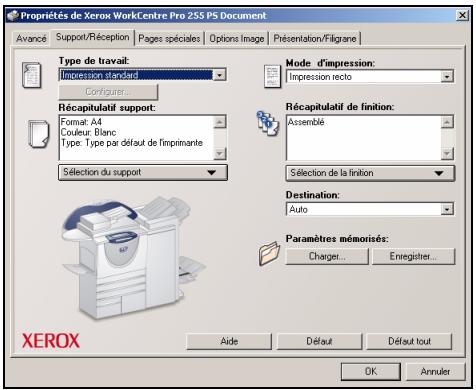Click the 'Assemblé' entry in finition summary

pos(306,122)
